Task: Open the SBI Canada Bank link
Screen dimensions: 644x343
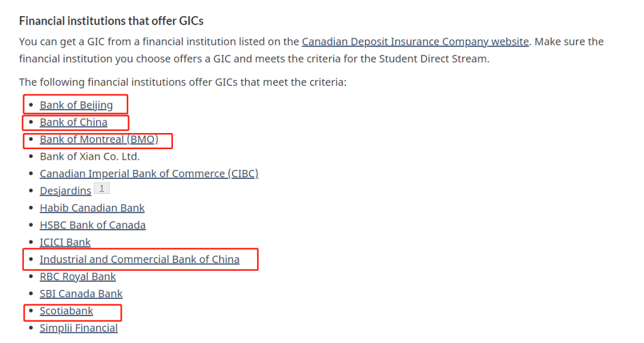Action: (81, 294)
